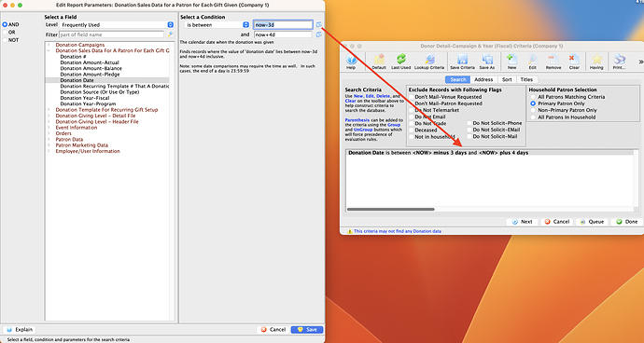The height and width of the screenshot is (343, 644).
Task: Expand Donation Giving Level - Detail File
Action: tap(49, 116)
